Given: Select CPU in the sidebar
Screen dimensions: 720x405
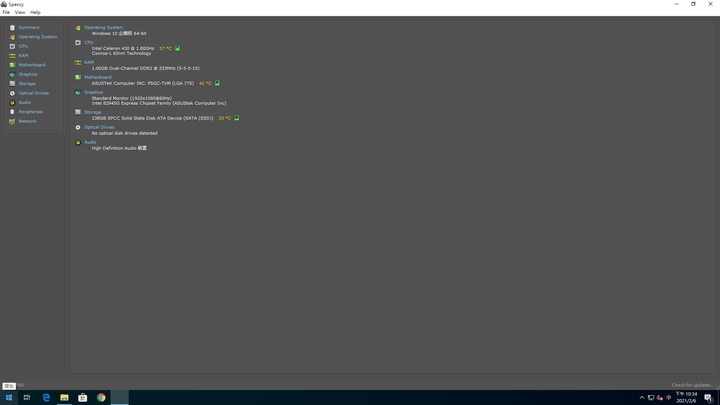Looking at the screenshot, I should click(x=23, y=46).
